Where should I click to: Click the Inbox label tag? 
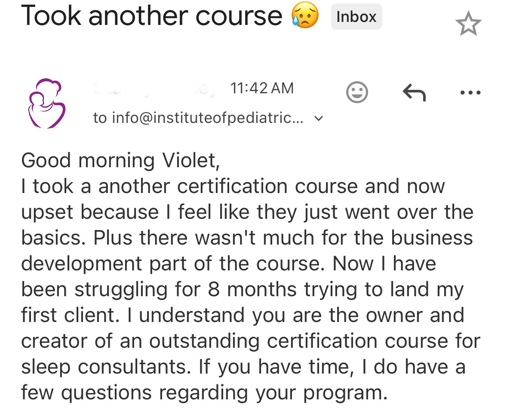coord(356,17)
